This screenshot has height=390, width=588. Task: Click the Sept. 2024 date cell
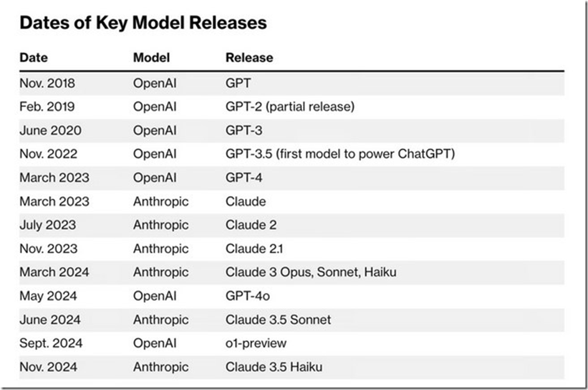pyautogui.click(x=51, y=343)
